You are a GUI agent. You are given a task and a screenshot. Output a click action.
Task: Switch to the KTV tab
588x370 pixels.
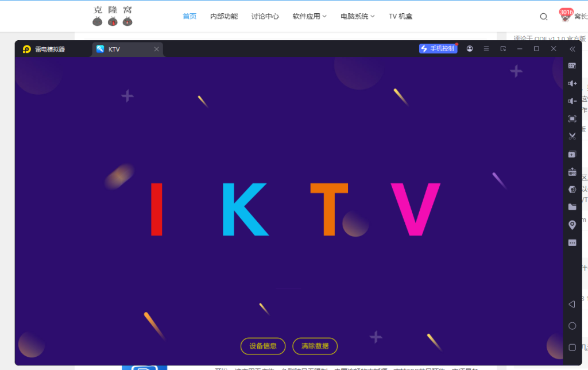click(127, 49)
